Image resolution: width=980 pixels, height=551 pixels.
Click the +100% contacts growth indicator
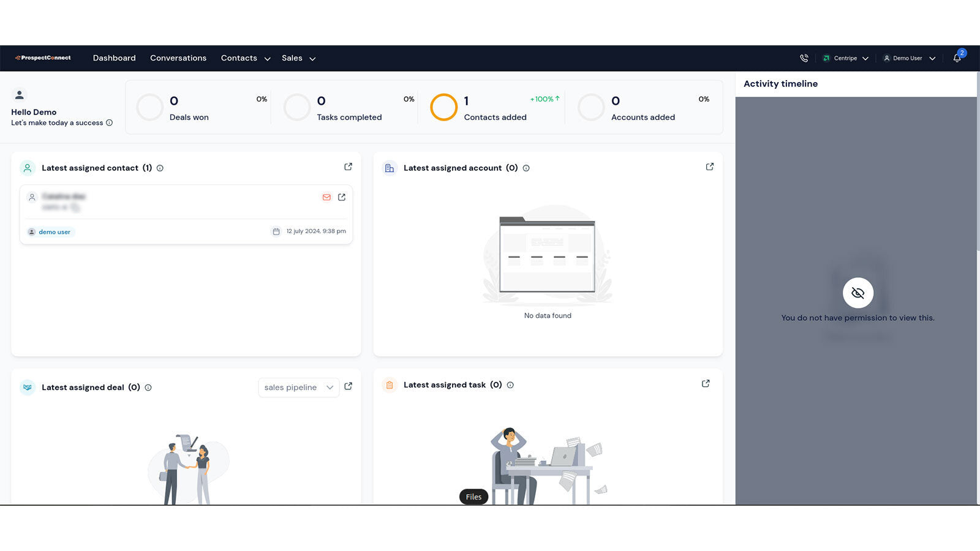545,99
